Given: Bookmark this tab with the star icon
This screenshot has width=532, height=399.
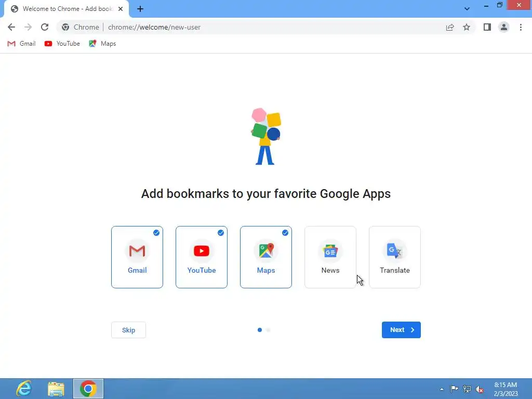Looking at the screenshot, I should pyautogui.click(x=467, y=27).
